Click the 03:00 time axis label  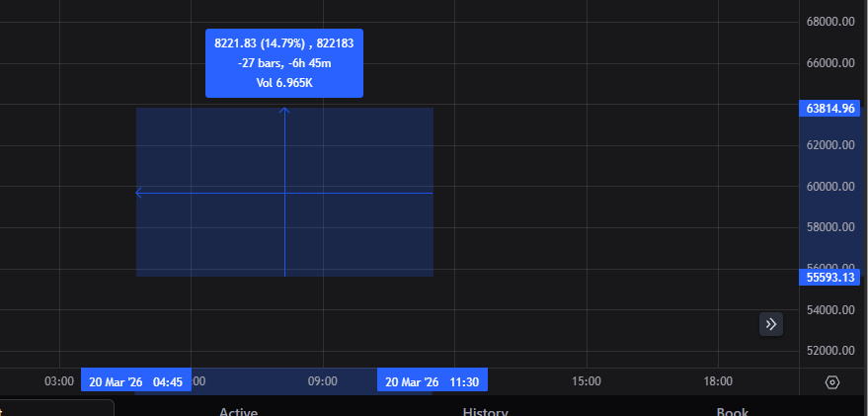pyautogui.click(x=60, y=381)
